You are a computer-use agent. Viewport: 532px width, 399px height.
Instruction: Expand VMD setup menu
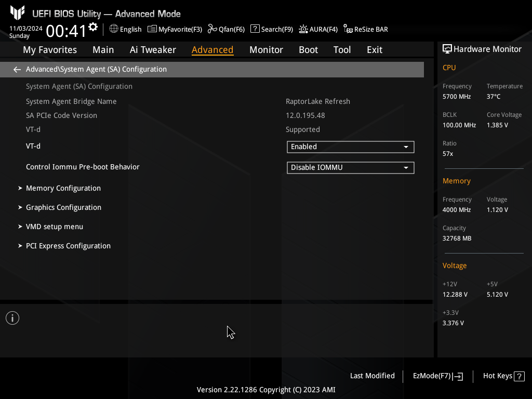click(x=54, y=227)
